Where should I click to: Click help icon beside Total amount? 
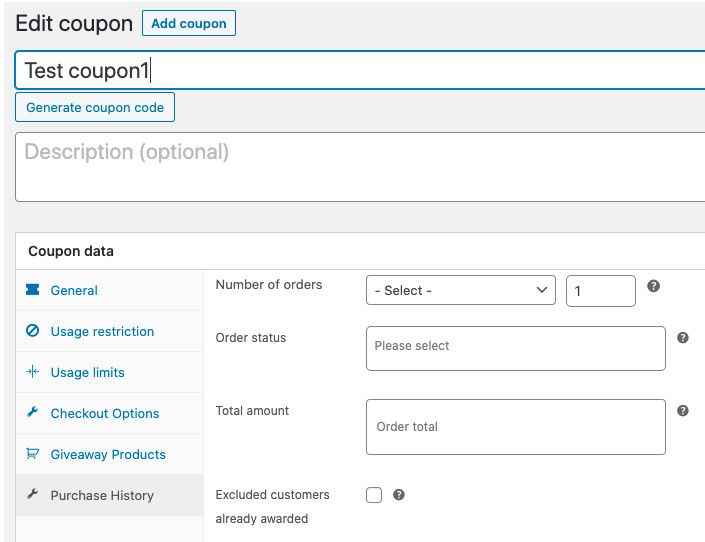[683, 411]
